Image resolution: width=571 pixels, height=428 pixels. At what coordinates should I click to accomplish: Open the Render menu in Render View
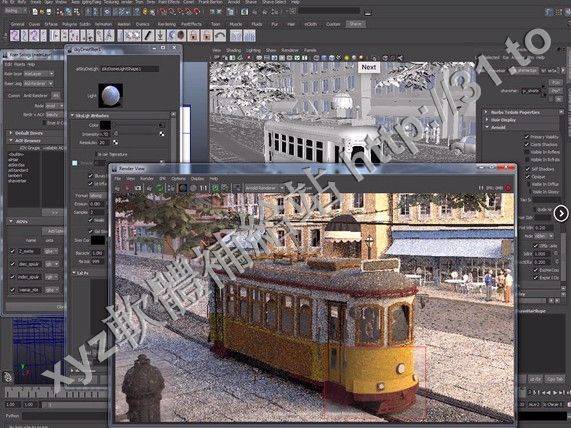tap(147, 179)
